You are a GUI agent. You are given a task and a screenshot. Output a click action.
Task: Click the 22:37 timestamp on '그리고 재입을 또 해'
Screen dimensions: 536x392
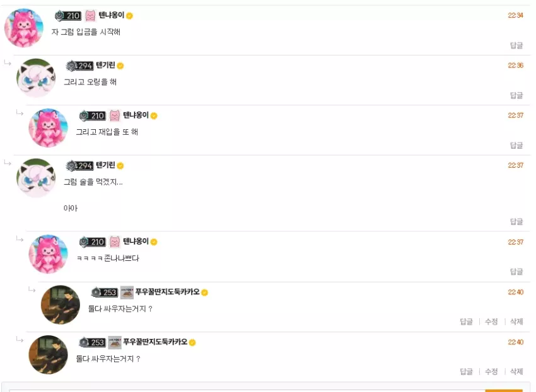tap(515, 115)
